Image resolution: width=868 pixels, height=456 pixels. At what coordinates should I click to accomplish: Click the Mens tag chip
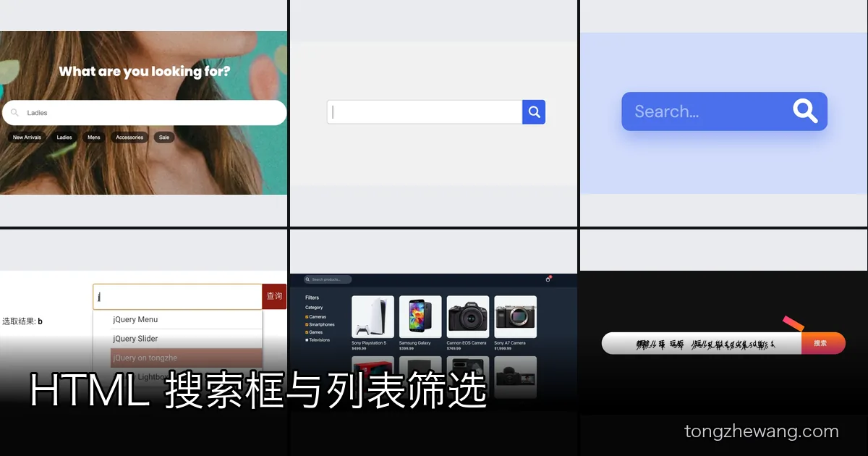pos(94,138)
